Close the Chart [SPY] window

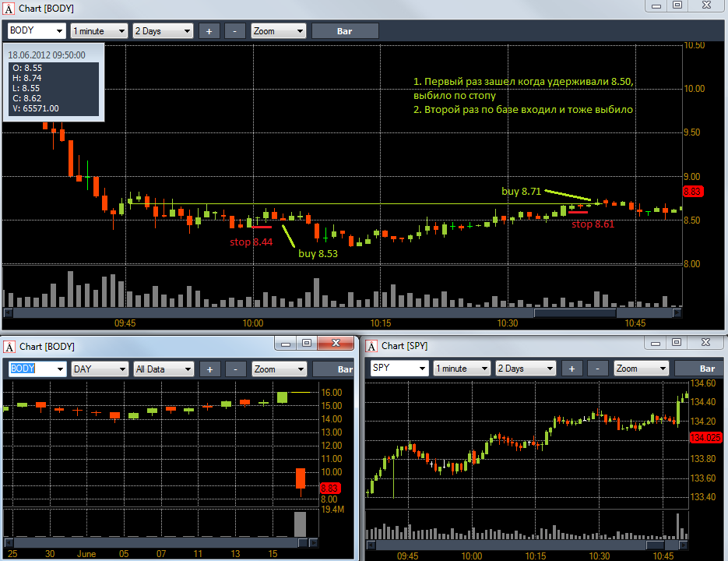point(705,343)
